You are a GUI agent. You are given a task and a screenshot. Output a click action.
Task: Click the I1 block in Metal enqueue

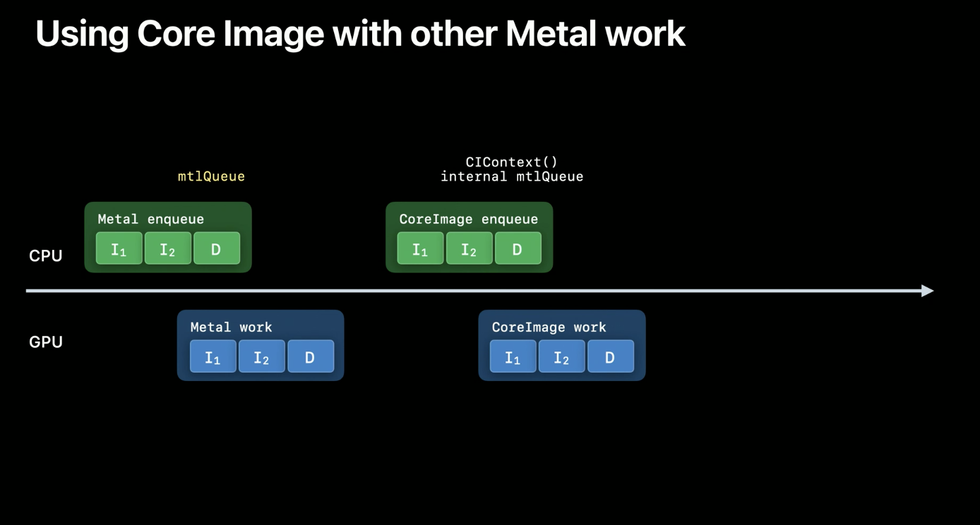tap(119, 248)
